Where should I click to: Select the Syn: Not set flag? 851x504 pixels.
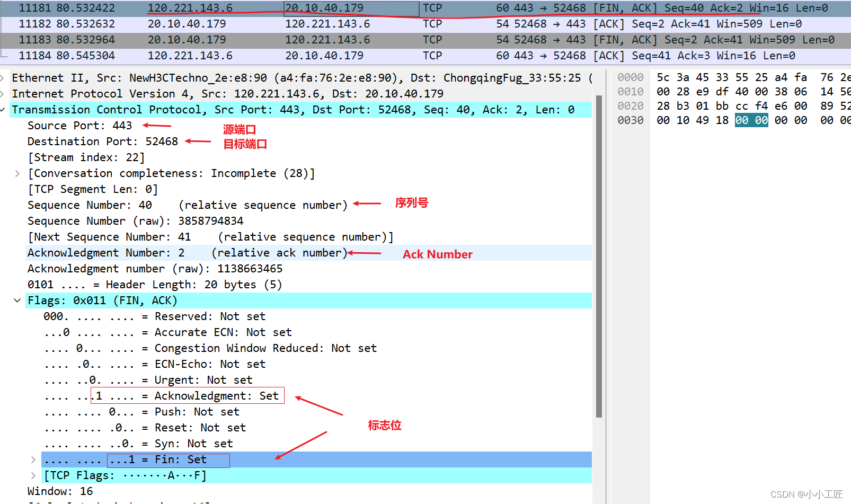click(138, 444)
